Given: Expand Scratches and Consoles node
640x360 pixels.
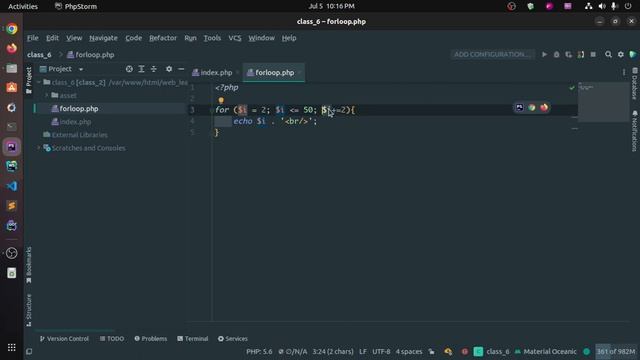Looking at the screenshot, I should click(x=39, y=148).
